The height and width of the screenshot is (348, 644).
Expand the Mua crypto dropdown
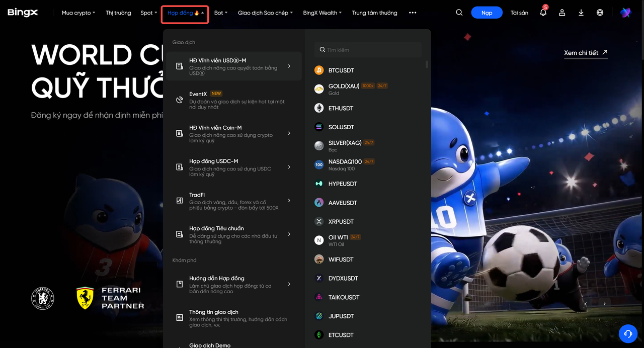click(78, 13)
